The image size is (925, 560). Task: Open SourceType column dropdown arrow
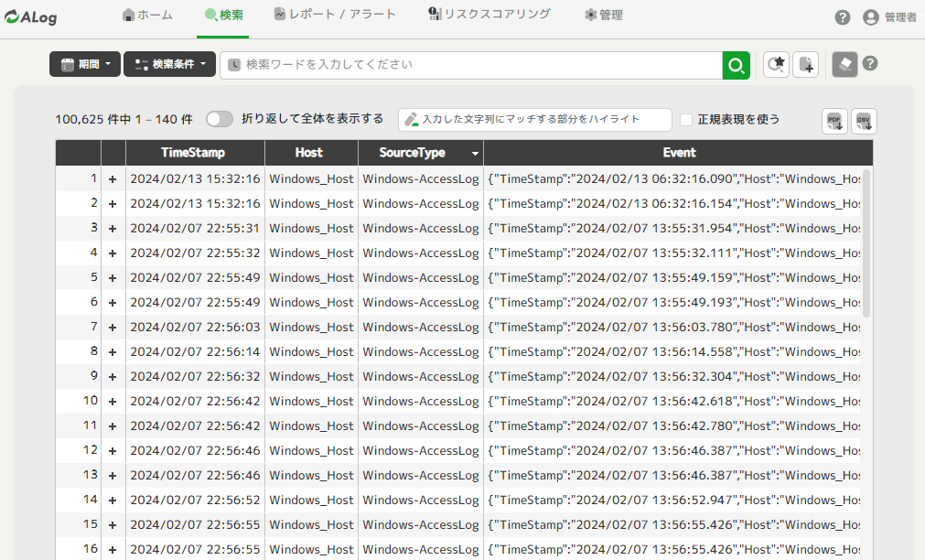coord(475,154)
